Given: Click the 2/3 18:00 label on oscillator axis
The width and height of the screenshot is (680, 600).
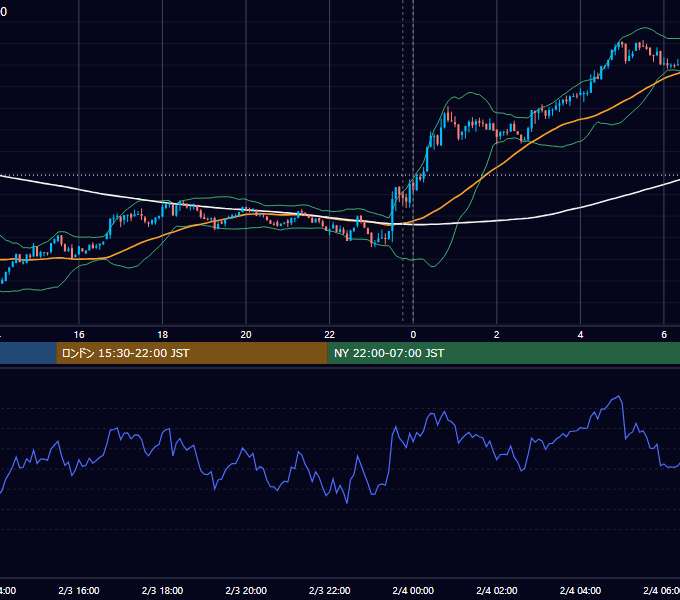Looking at the screenshot, I should coord(163,590).
